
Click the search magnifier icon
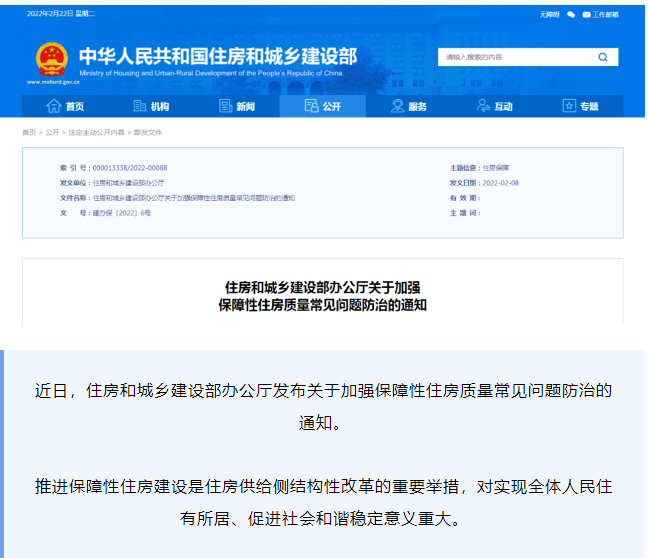point(603,57)
